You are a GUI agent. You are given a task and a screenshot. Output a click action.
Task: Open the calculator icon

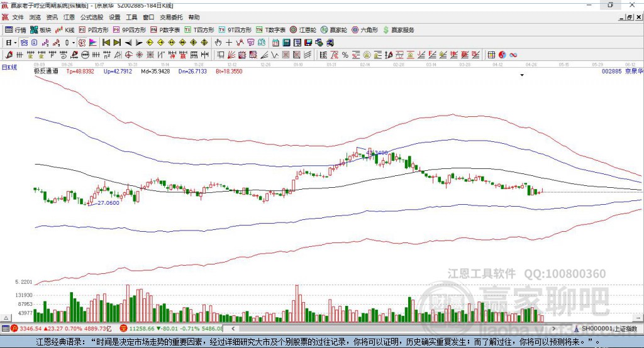coord(286,43)
